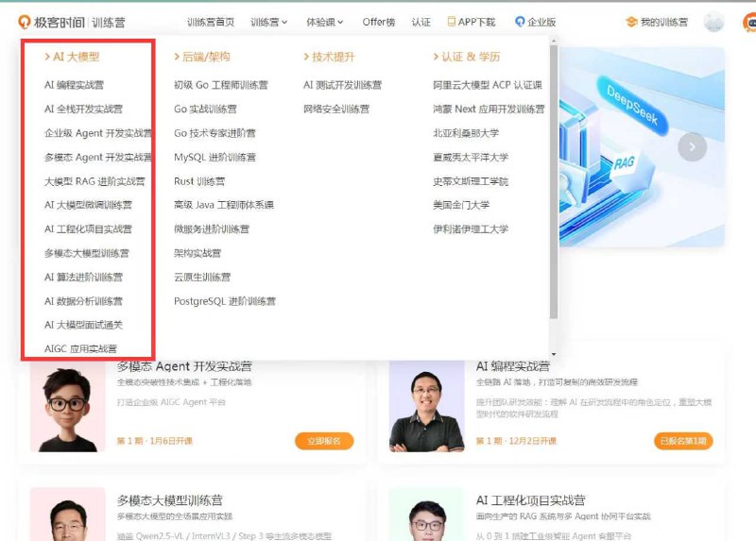756x541 pixels.
Task: Select 大模型 RAG 进阶实战营
Action: click(94, 181)
